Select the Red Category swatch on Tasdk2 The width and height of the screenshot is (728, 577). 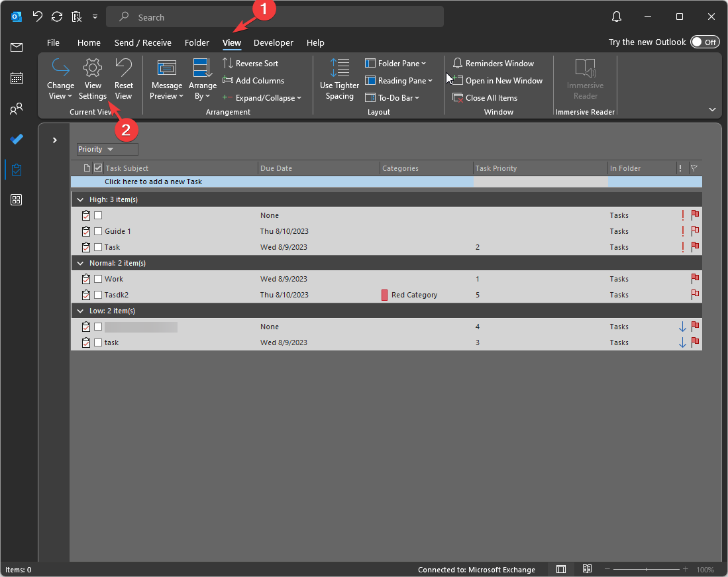384,295
